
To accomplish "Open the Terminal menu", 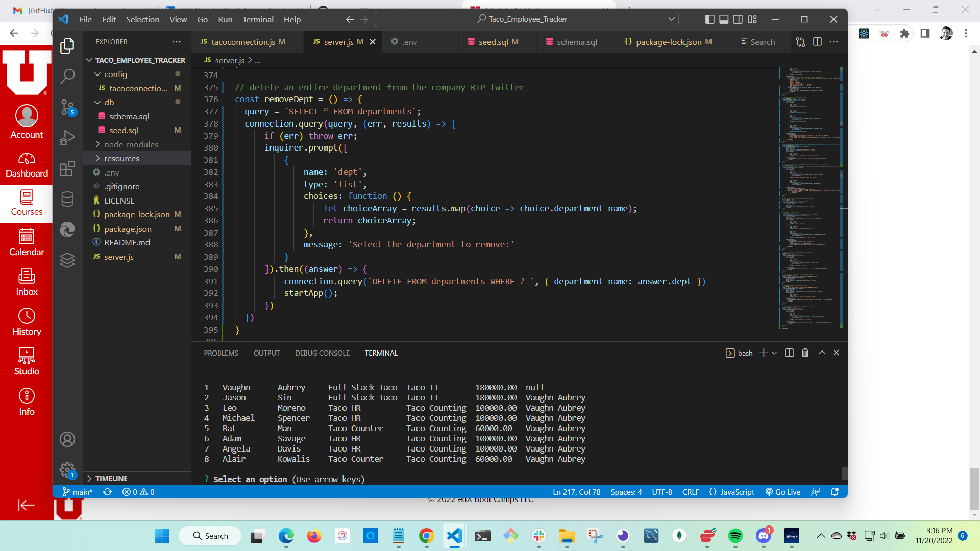I will (x=258, y=19).
